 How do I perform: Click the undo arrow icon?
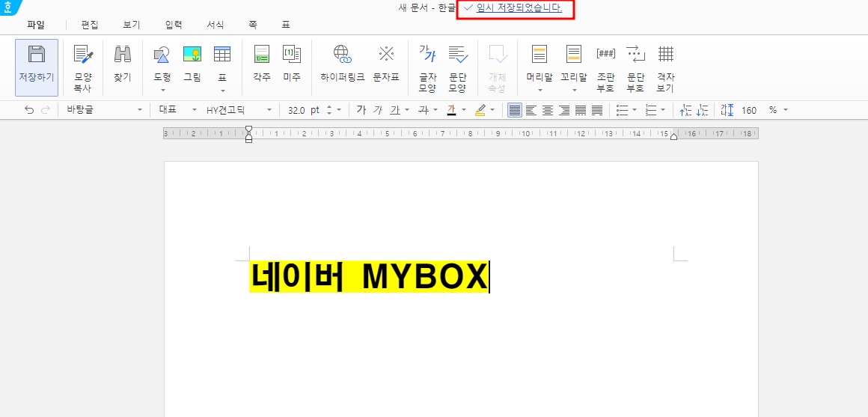click(x=28, y=110)
